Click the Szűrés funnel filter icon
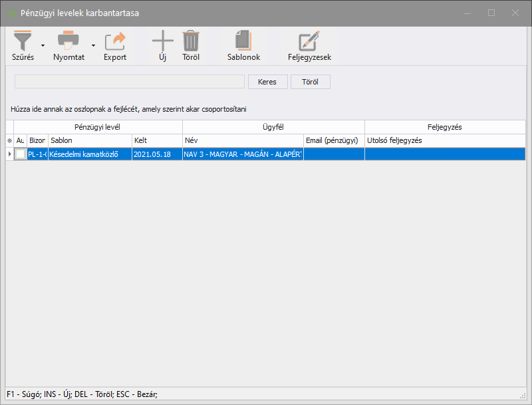This screenshot has width=532, height=405. click(23, 41)
